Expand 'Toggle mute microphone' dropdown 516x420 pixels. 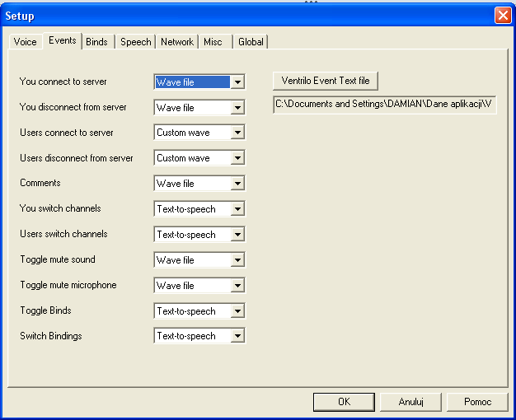(199, 286)
